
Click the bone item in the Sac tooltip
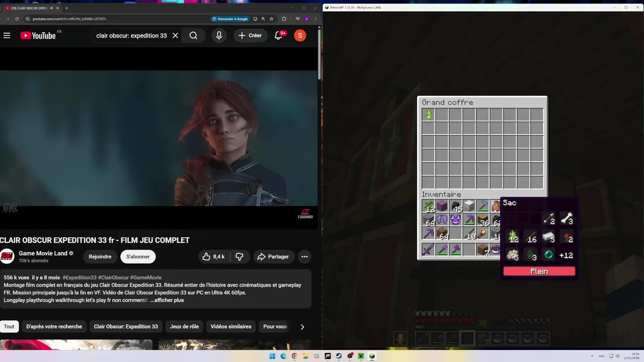[x=567, y=219]
